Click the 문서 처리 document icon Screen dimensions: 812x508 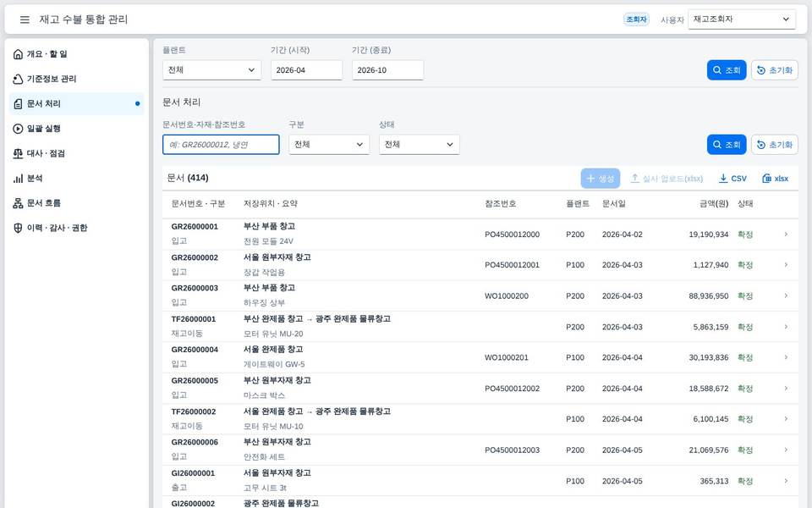click(18, 103)
